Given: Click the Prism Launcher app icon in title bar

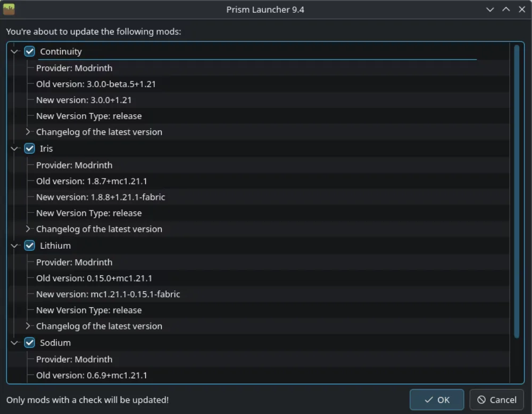Looking at the screenshot, I should coord(9,9).
